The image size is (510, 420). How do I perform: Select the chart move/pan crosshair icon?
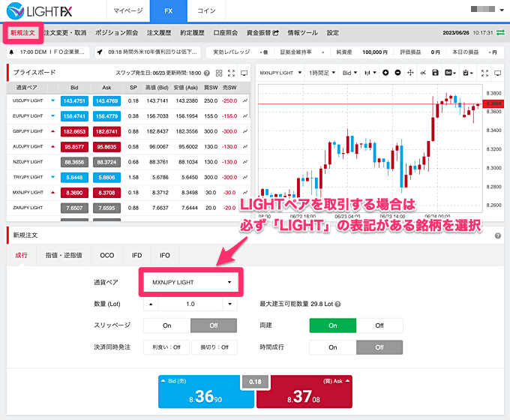pos(409,73)
